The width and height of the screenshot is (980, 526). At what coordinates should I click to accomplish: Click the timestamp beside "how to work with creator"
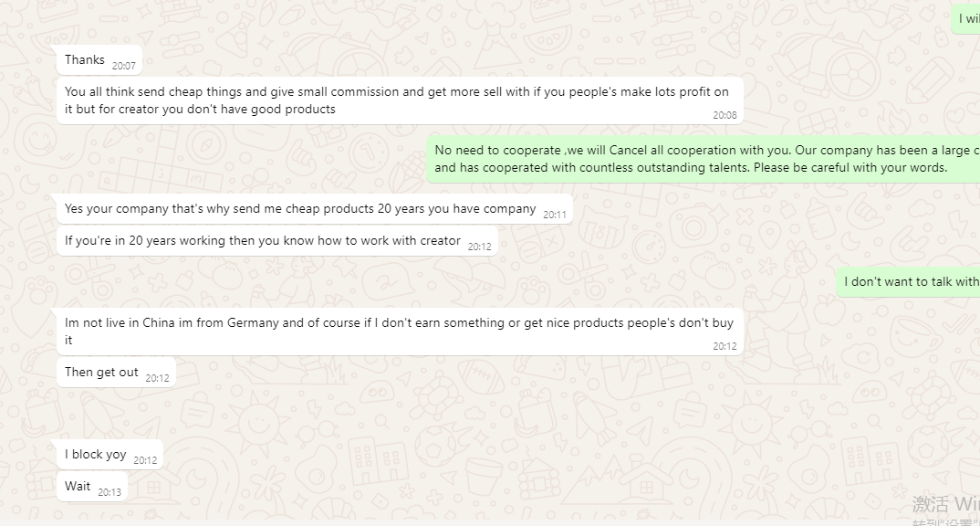tap(479, 247)
